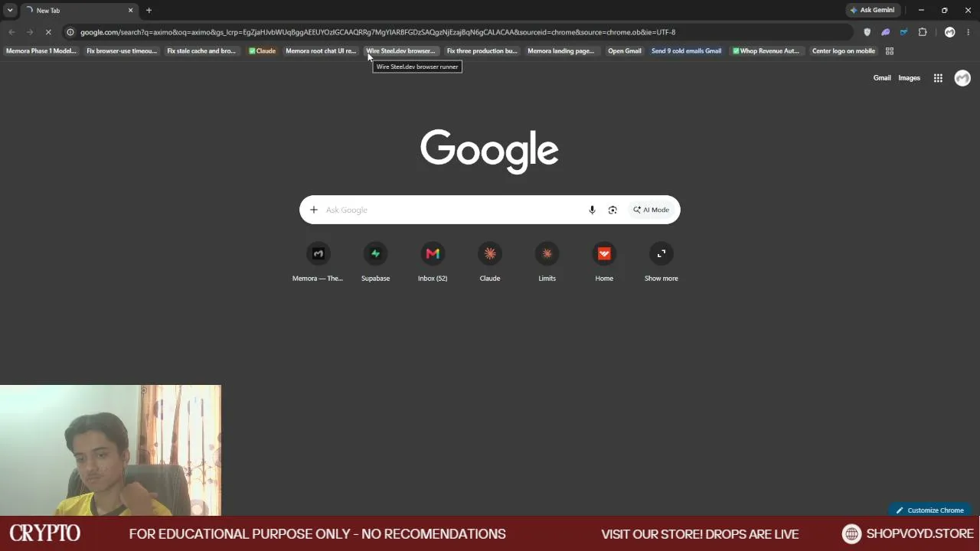View site information icon in address bar
Screen dimensions: 980x551
[70, 32]
